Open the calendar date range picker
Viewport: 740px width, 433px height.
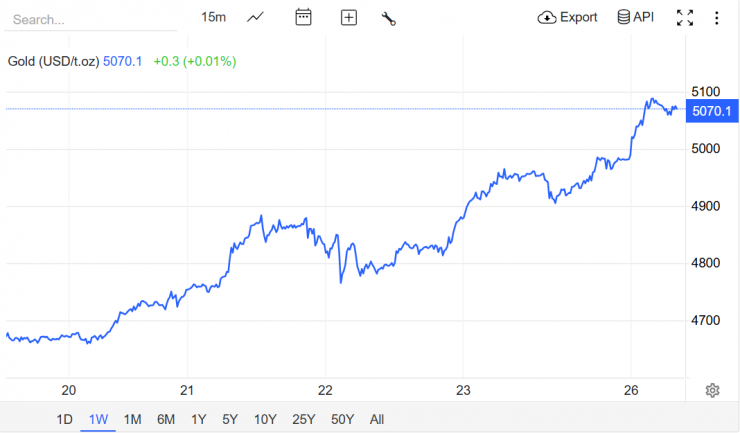303,17
